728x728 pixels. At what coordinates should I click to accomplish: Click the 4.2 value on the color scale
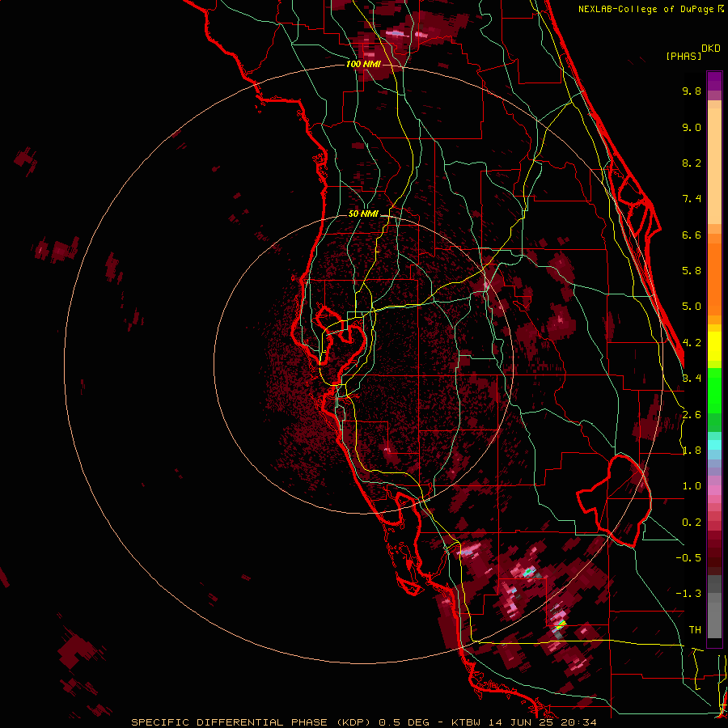pos(692,343)
